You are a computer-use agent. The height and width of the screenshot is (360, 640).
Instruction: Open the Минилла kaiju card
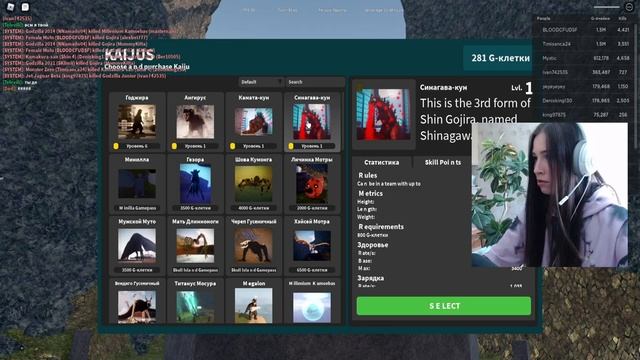click(x=137, y=184)
